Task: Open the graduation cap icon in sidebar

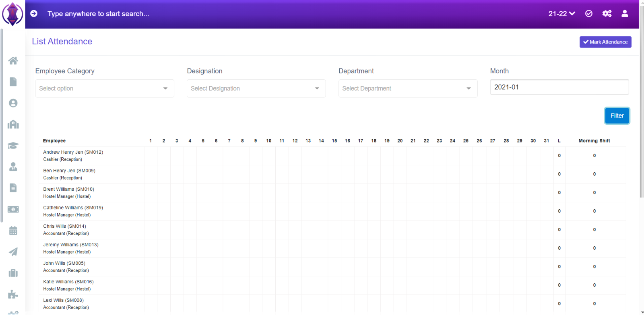Action: coord(13,146)
